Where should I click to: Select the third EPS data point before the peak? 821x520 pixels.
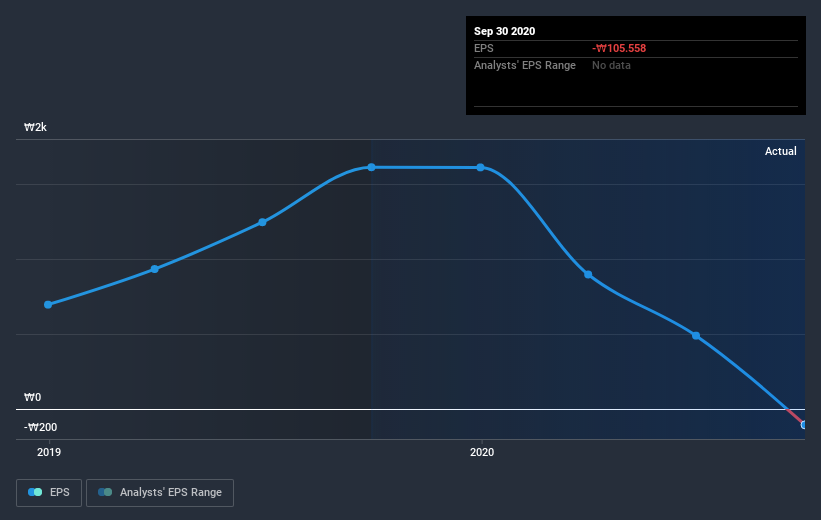(262, 223)
